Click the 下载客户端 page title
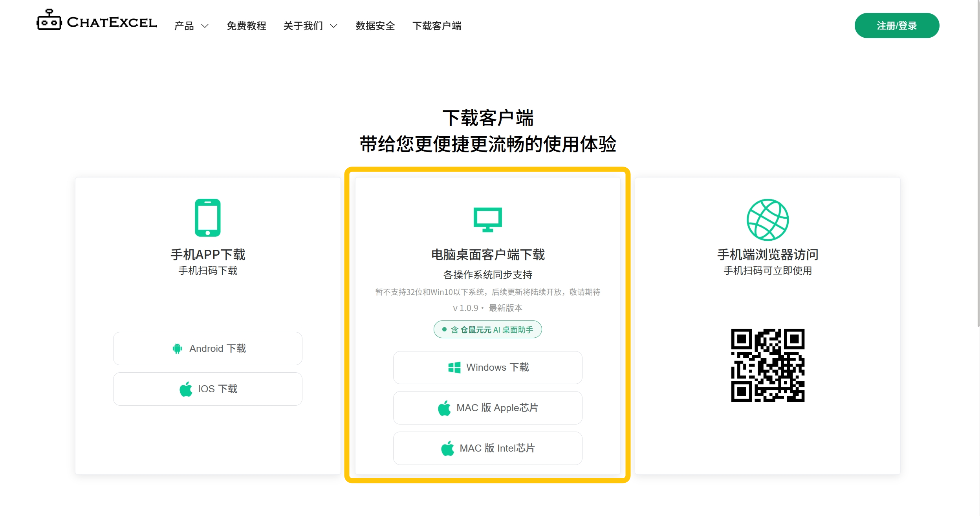 488,118
